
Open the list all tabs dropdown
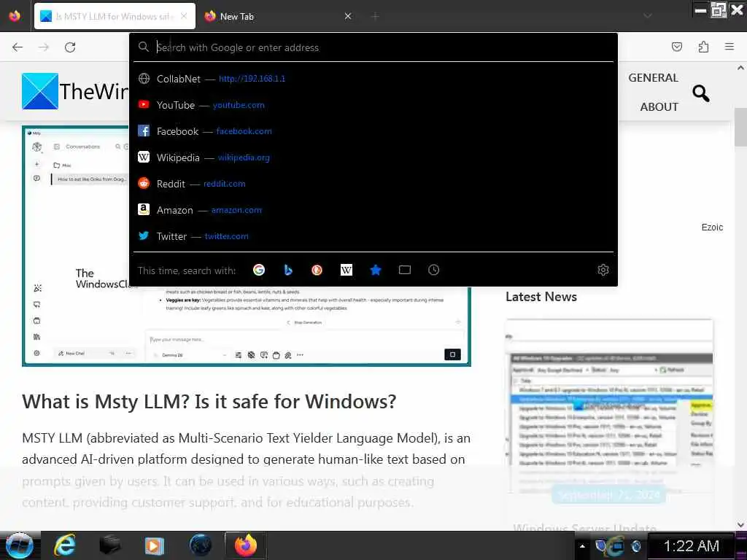tap(648, 16)
